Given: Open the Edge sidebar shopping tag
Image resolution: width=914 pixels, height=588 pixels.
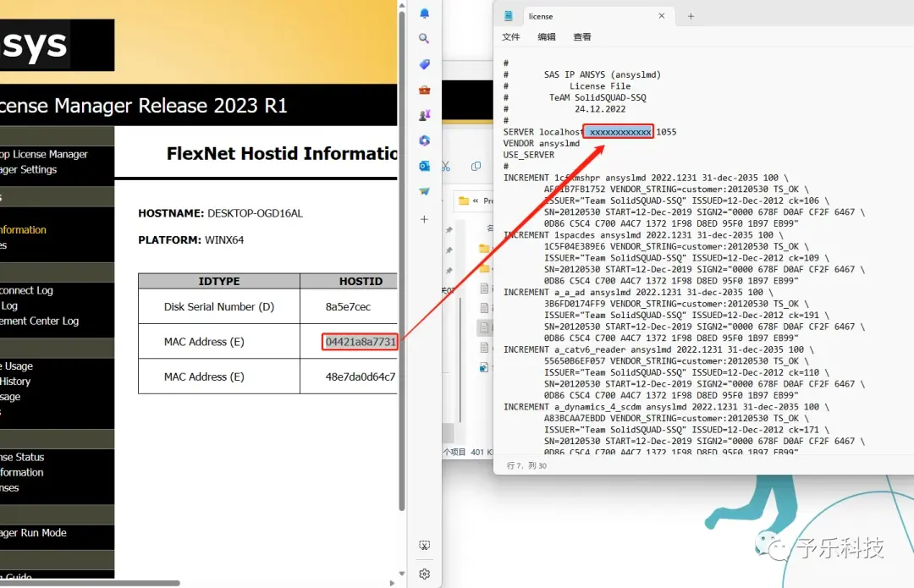Looking at the screenshot, I should [x=424, y=64].
